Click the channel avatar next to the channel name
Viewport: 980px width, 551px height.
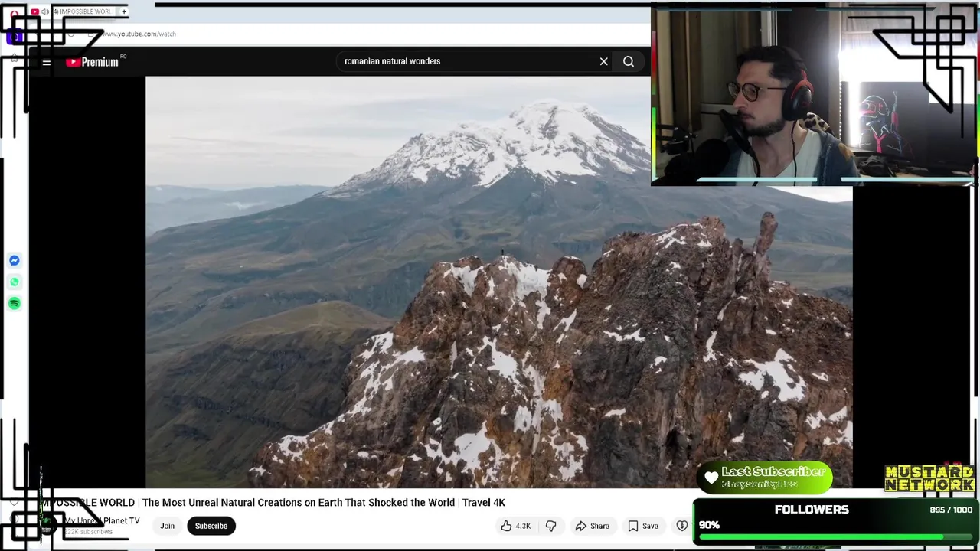(x=47, y=525)
